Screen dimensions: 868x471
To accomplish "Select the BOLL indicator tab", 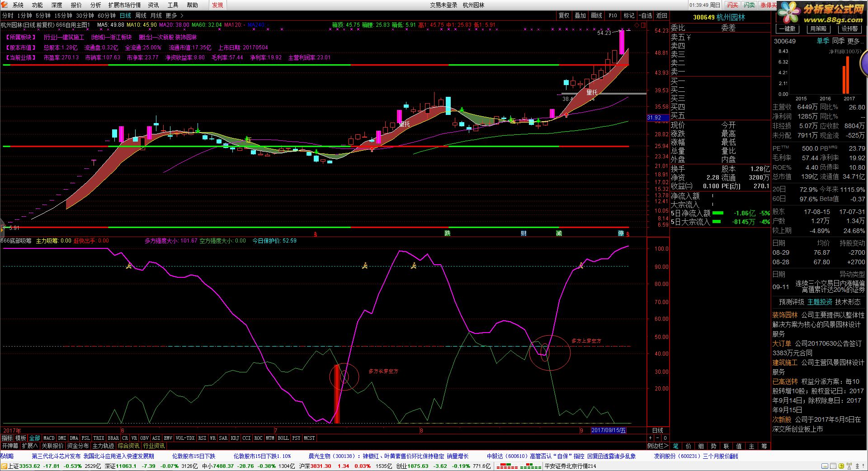I will [283, 438].
